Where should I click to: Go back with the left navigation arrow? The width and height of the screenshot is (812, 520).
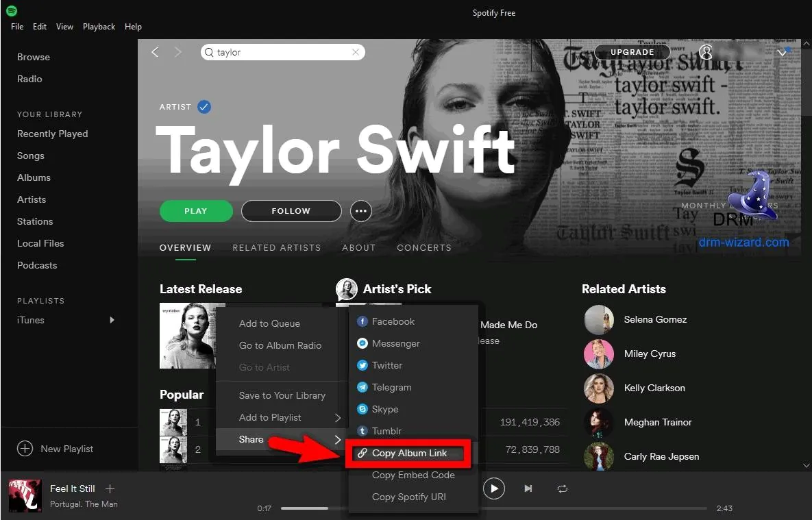click(155, 52)
